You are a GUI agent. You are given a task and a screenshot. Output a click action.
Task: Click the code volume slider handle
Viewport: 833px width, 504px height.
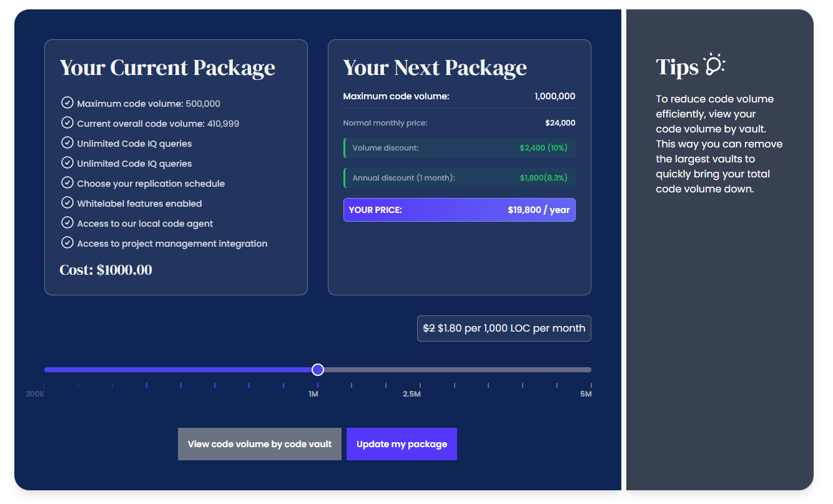[318, 370]
